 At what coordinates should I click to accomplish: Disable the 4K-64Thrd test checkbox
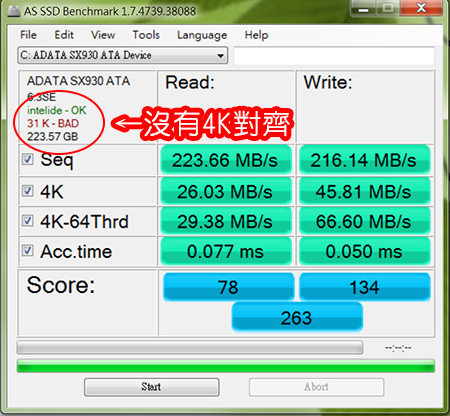[x=28, y=221]
